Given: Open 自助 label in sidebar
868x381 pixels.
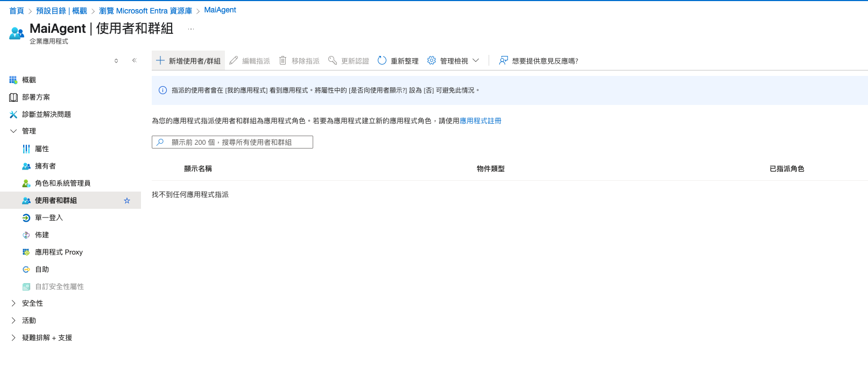Looking at the screenshot, I should (42, 270).
